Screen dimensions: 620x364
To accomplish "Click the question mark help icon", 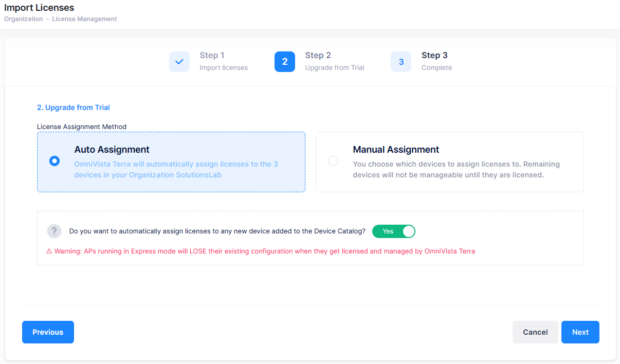I will point(54,231).
